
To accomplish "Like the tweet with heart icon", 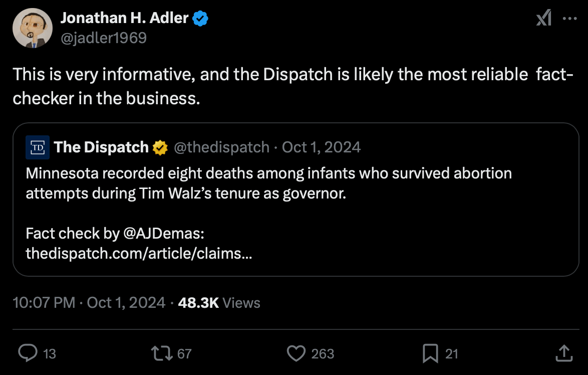I will click(x=297, y=353).
